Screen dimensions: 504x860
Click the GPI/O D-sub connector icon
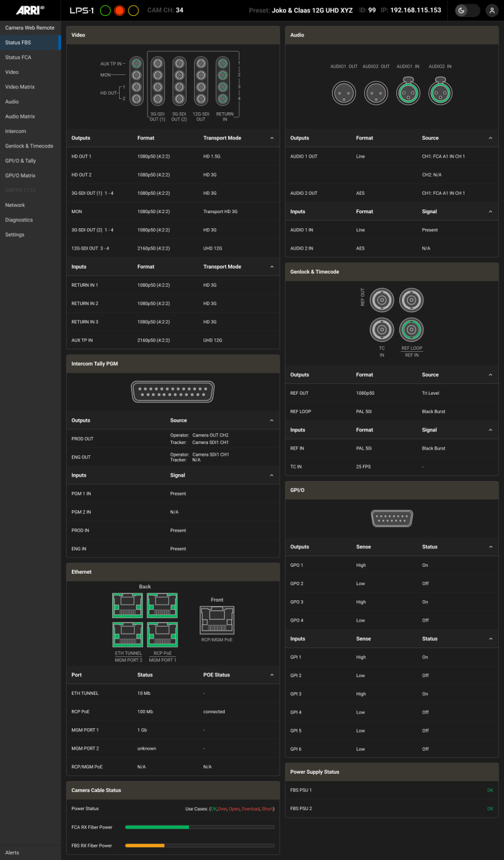click(392, 518)
